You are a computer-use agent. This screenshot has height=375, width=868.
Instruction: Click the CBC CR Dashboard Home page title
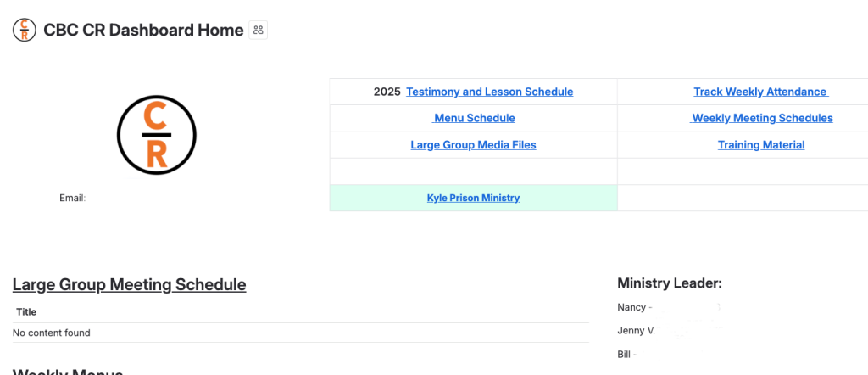coord(143,30)
